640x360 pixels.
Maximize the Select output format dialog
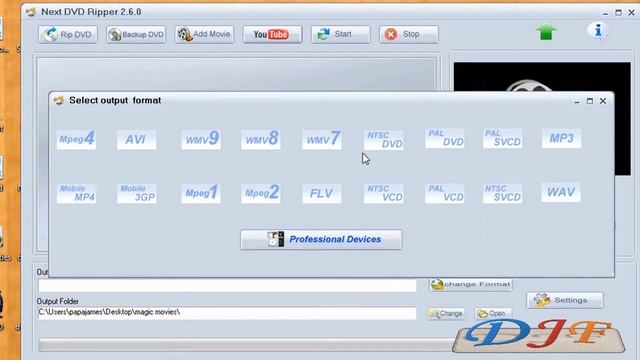(590, 101)
